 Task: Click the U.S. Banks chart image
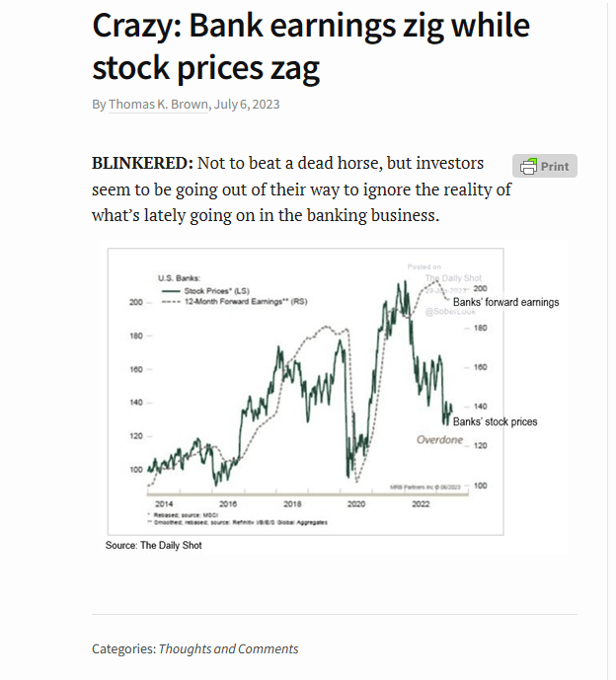pyautogui.click(x=306, y=392)
